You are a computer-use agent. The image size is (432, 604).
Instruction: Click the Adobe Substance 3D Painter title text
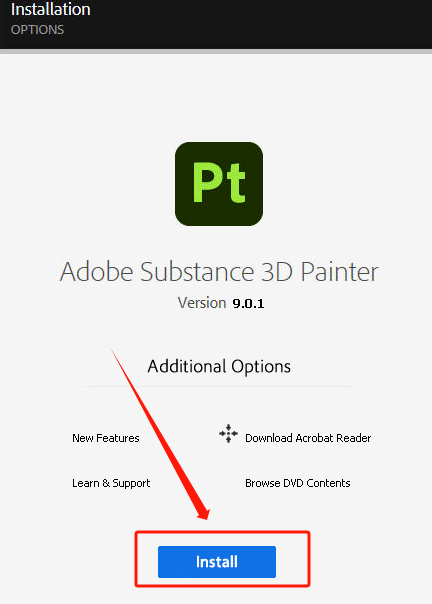click(219, 272)
